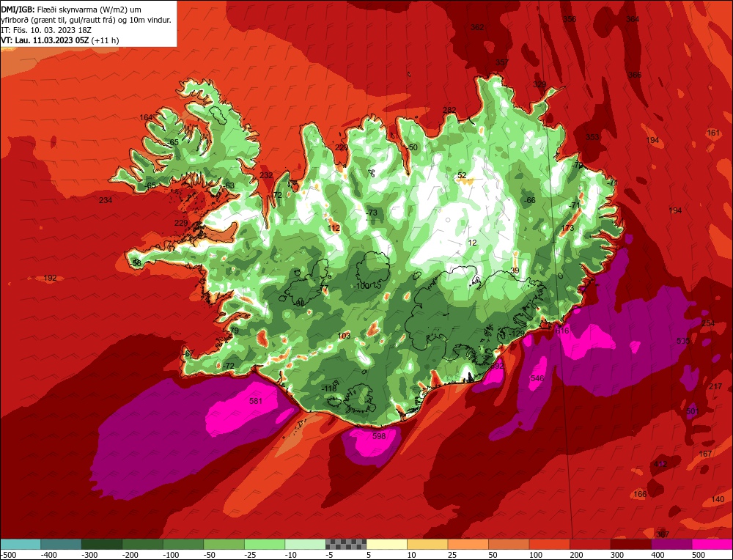Image resolution: width=733 pixels, height=560 pixels.
Task: Click the dark red legend swatch between 300 and 400
Action: coord(631,545)
